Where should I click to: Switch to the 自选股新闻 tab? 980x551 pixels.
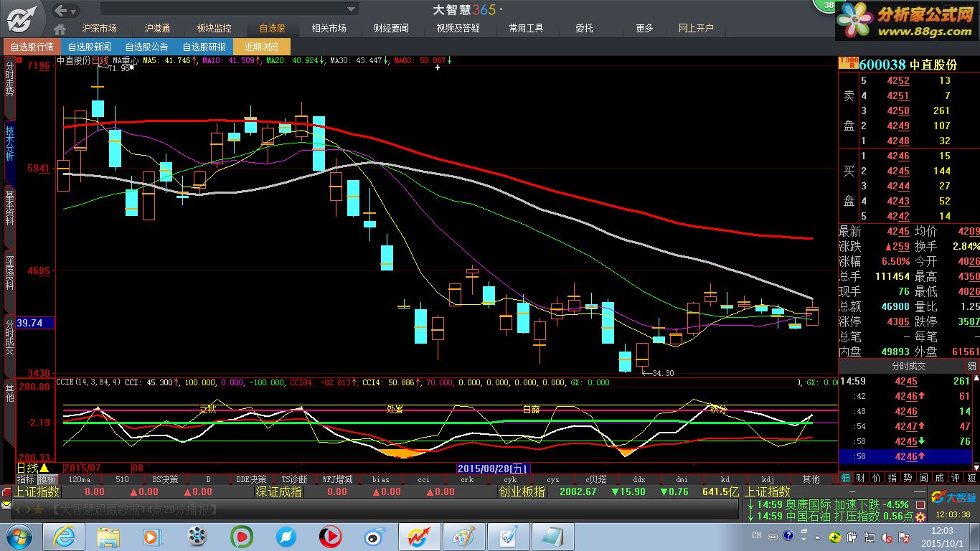point(90,47)
